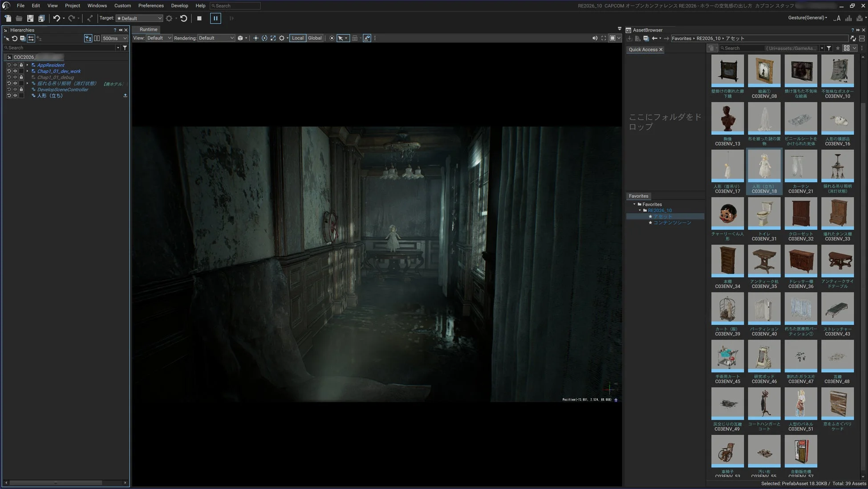Viewport: 868px width, 489px height.
Task: Select Local coordinate space
Action: pyautogui.click(x=297, y=38)
